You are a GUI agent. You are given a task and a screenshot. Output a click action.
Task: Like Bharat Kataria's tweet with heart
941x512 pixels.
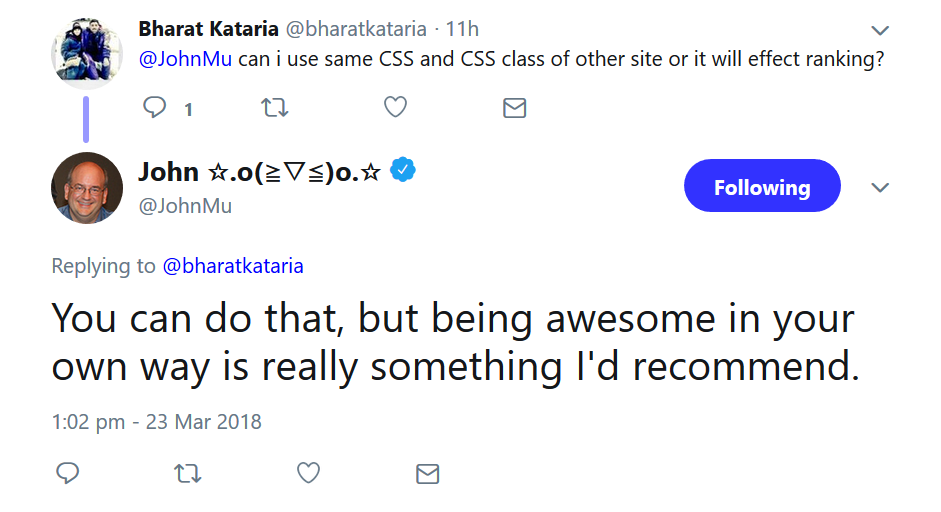click(396, 108)
